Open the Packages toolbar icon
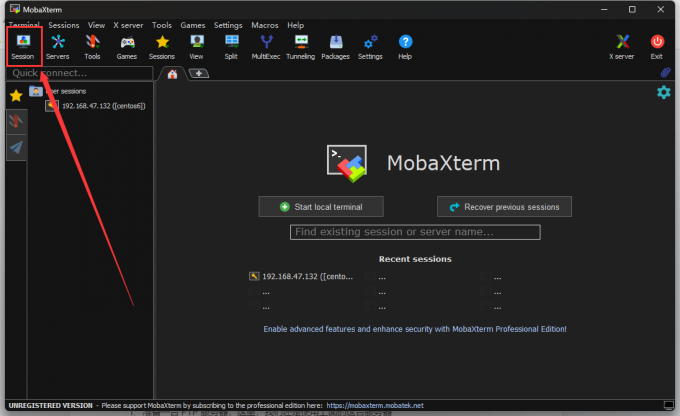Image resolution: width=680 pixels, height=416 pixels. point(336,47)
